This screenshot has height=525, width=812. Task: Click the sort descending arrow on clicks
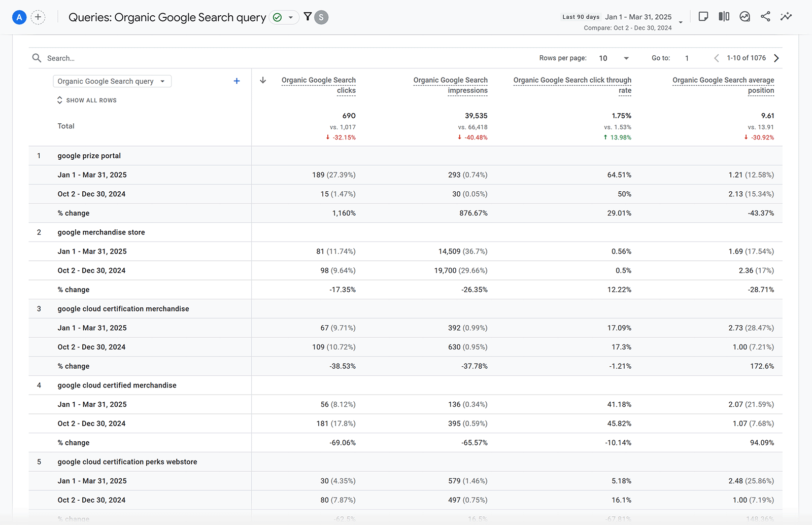(x=263, y=80)
